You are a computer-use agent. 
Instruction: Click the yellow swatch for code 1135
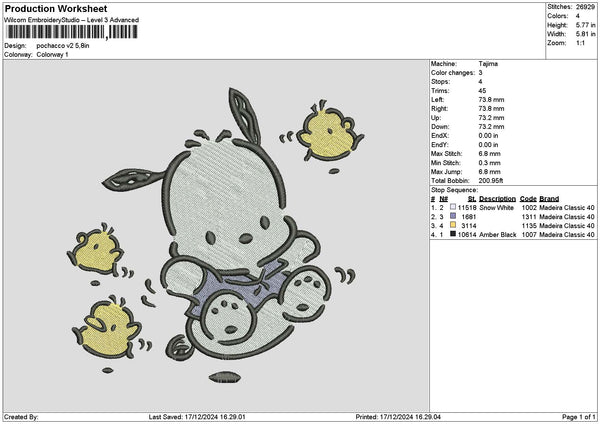coord(453,225)
